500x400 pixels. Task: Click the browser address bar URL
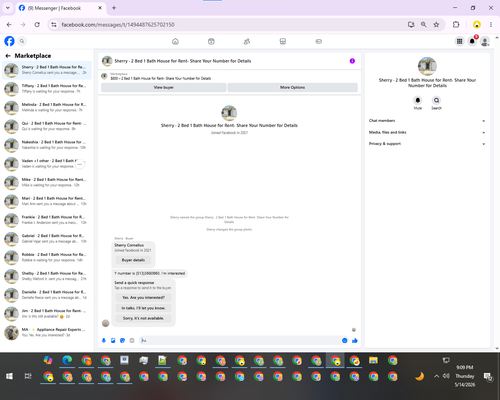click(118, 25)
